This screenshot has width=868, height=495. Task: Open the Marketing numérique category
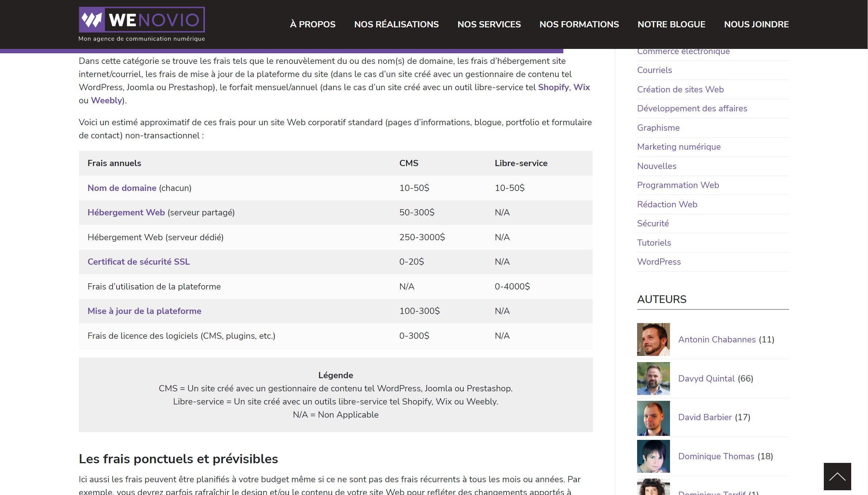(678, 147)
